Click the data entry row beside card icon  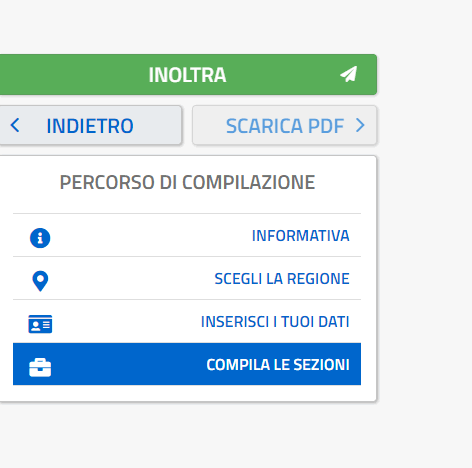click(x=187, y=321)
